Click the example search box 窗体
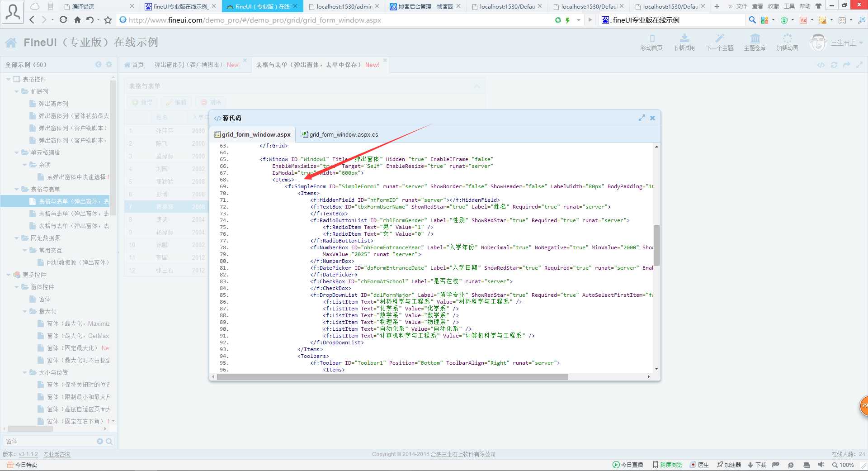 [x=50, y=441]
